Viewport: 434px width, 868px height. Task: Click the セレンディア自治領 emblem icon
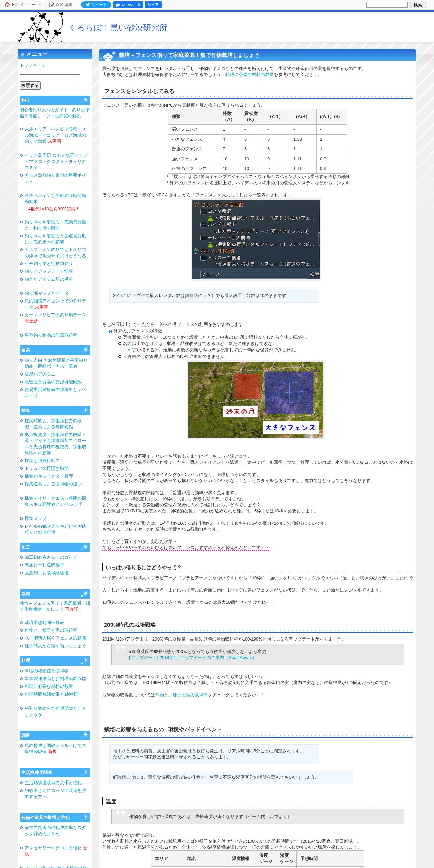[197, 204]
